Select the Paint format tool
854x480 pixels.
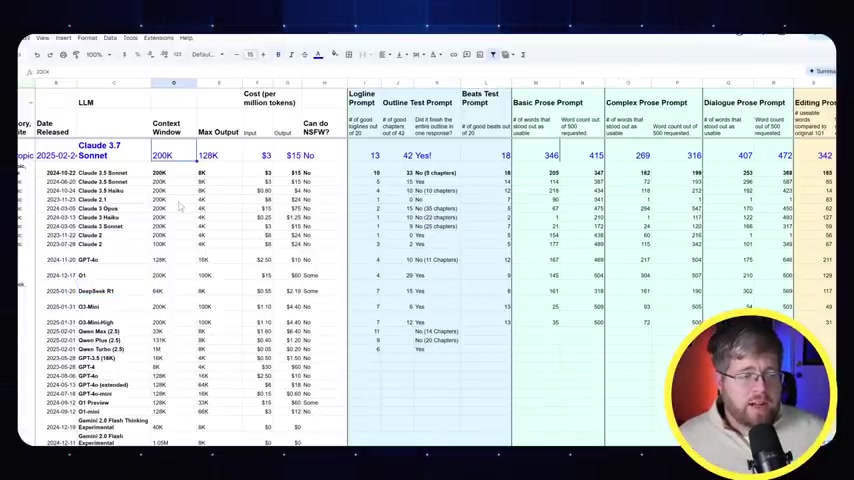76,55
